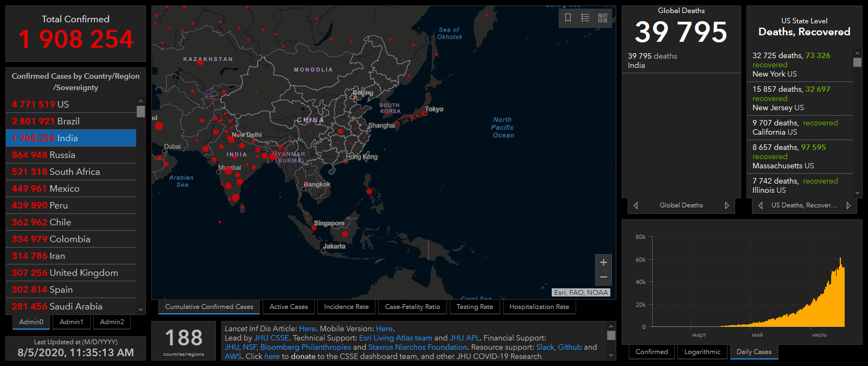Select Mexico in country list
This screenshot has width=868, height=366.
click(71, 188)
